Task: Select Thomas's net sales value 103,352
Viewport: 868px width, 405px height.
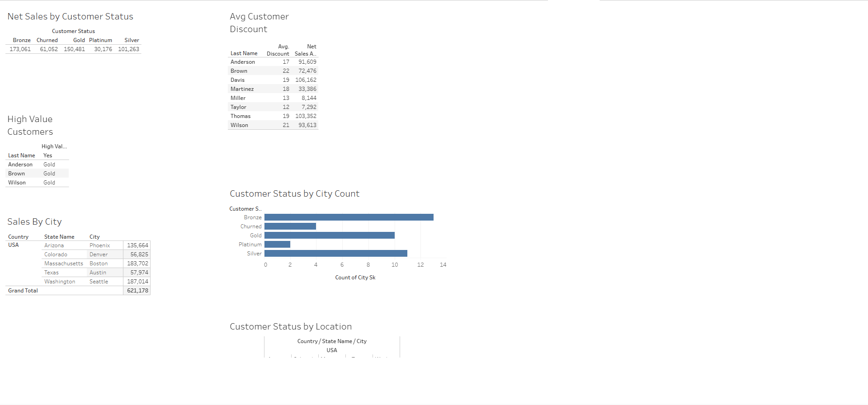Action: [306, 116]
